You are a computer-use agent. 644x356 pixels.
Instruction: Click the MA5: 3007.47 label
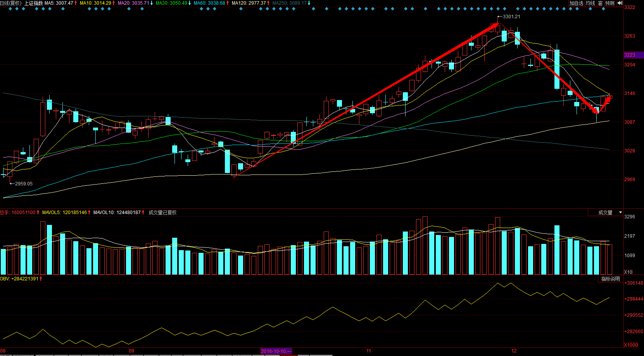[59, 3]
